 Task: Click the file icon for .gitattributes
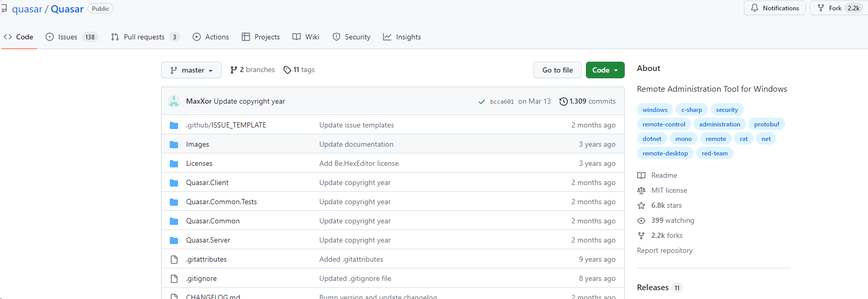(174, 260)
